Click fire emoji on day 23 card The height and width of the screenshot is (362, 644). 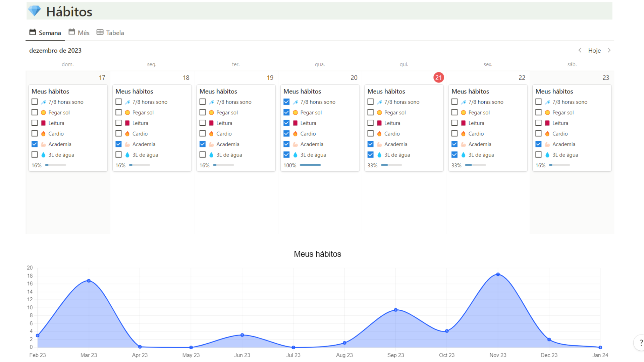tap(547, 134)
